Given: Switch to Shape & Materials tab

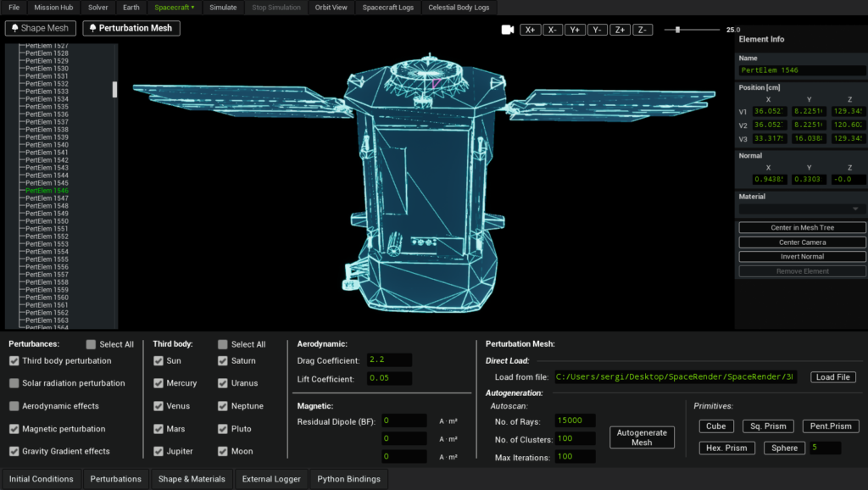Looking at the screenshot, I should [x=192, y=479].
